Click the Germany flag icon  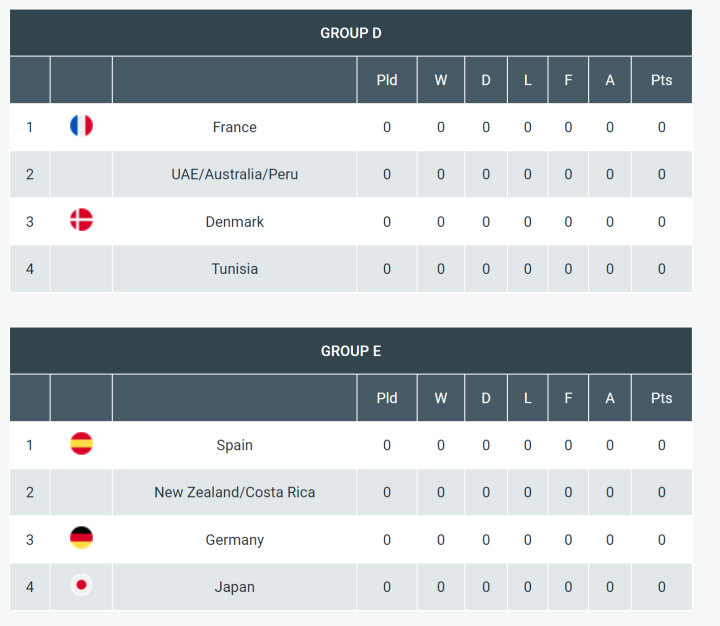pos(81,539)
